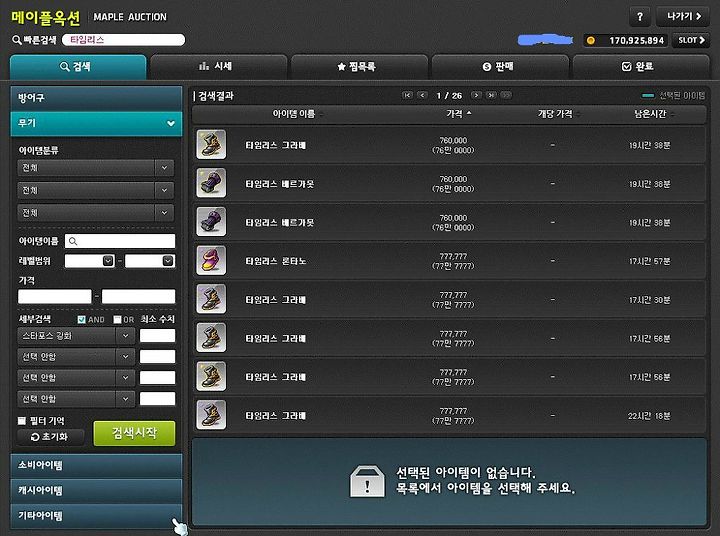Click the chart icon on 시세 tab
This screenshot has height=536, width=720.
(204, 67)
